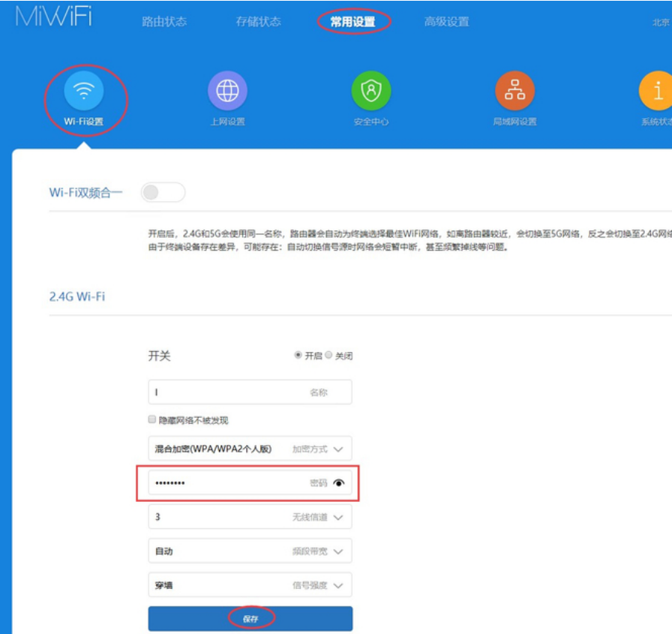
Task: Select the 开启 radio button
Action: click(298, 356)
